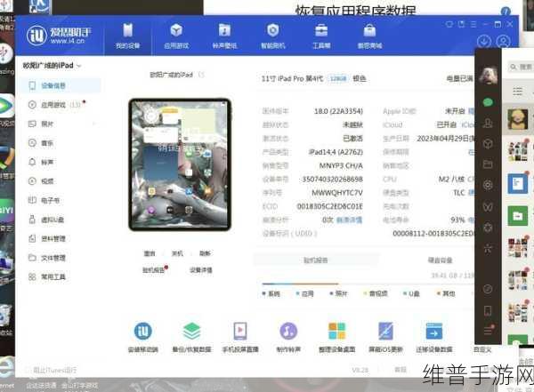Click WeChat moments aperture icon
Screen dimensions: 534x392
[x=488, y=185]
